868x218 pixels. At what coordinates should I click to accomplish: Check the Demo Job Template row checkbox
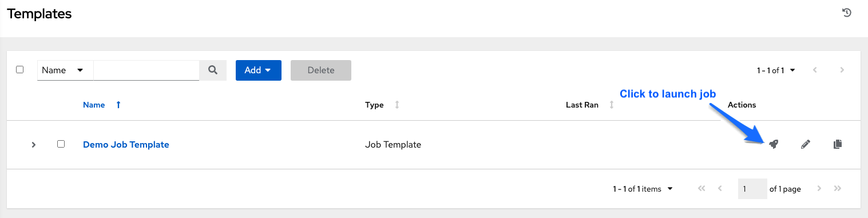[61, 144]
